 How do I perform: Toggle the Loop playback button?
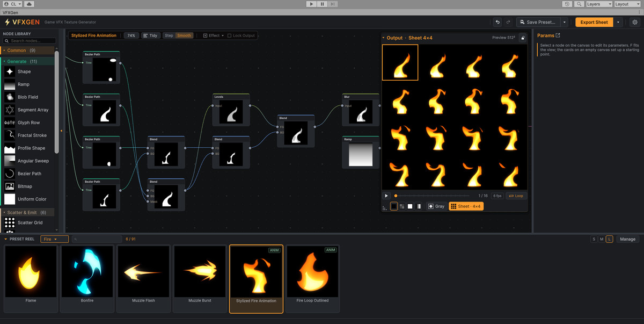516,196
